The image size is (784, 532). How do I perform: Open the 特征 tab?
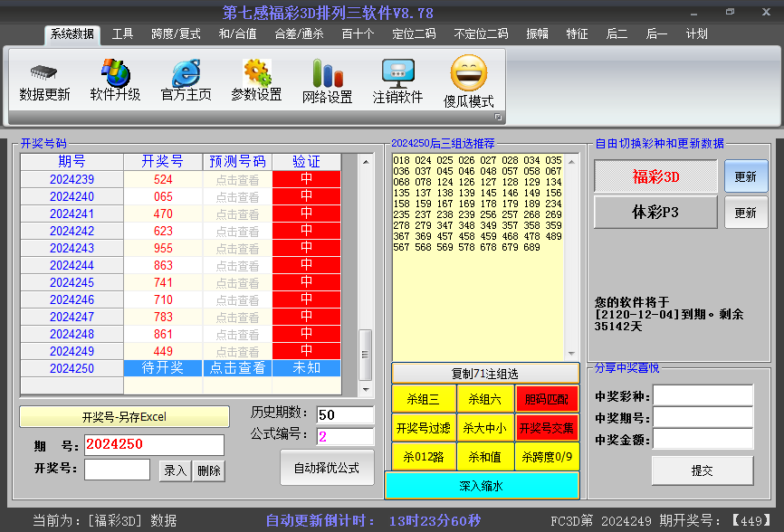point(577,34)
